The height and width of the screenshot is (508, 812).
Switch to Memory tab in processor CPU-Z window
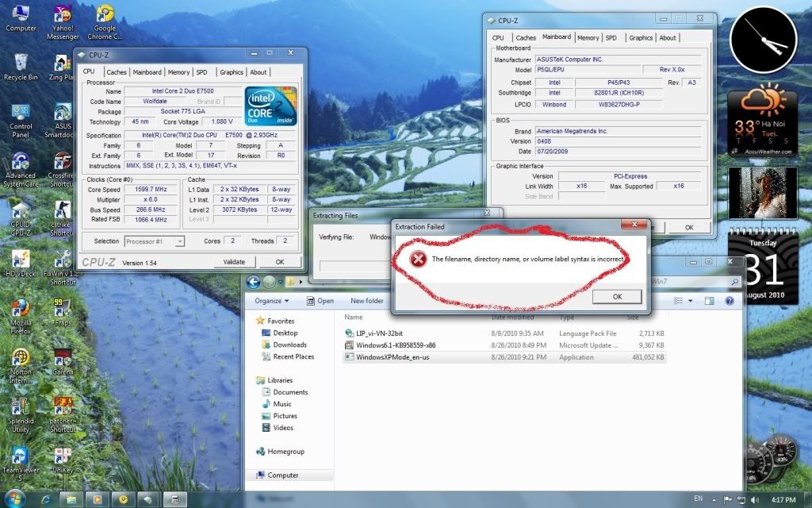(x=178, y=72)
